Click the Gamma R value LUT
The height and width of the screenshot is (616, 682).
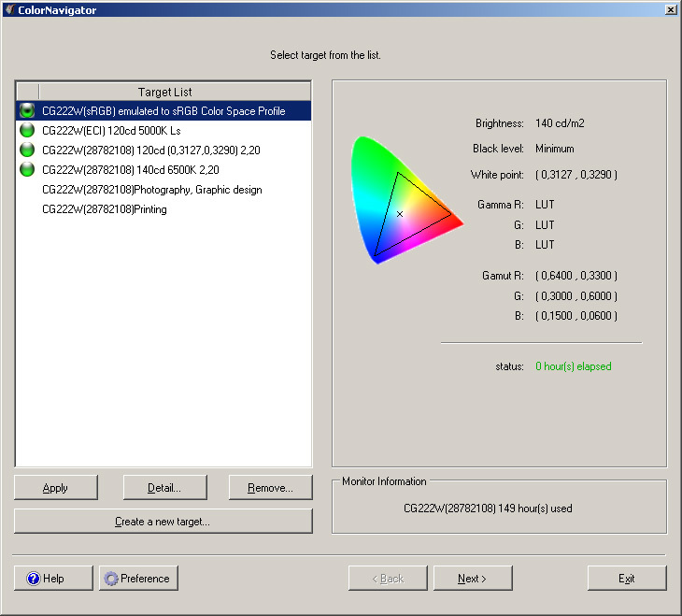pyautogui.click(x=545, y=204)
